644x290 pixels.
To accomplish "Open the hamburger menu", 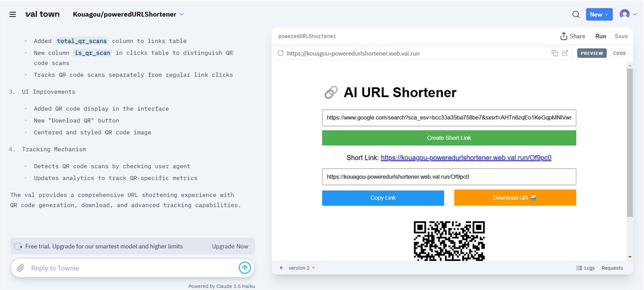I will coord(12,14).
